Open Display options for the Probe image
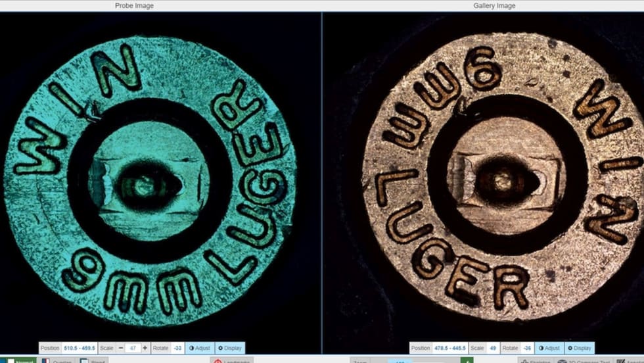644x363 pixels. click(x=229, y=348)
